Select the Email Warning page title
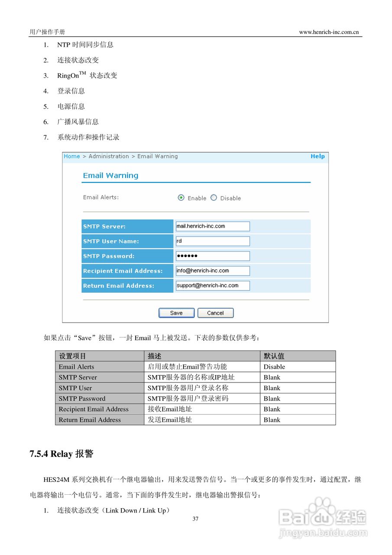392x555 pixels. [110, 175]
